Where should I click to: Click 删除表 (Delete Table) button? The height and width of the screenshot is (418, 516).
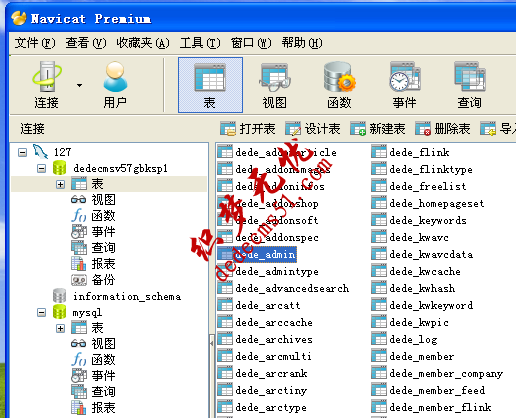pos(443,129)
